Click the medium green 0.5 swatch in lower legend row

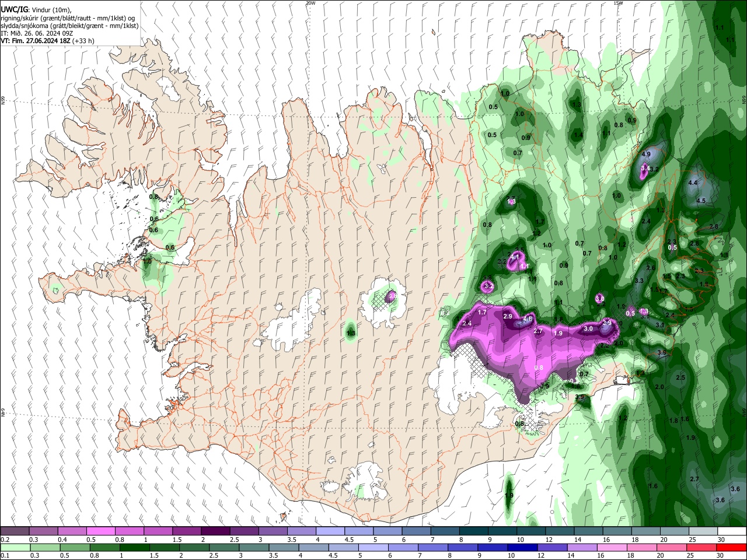point(75,548)
